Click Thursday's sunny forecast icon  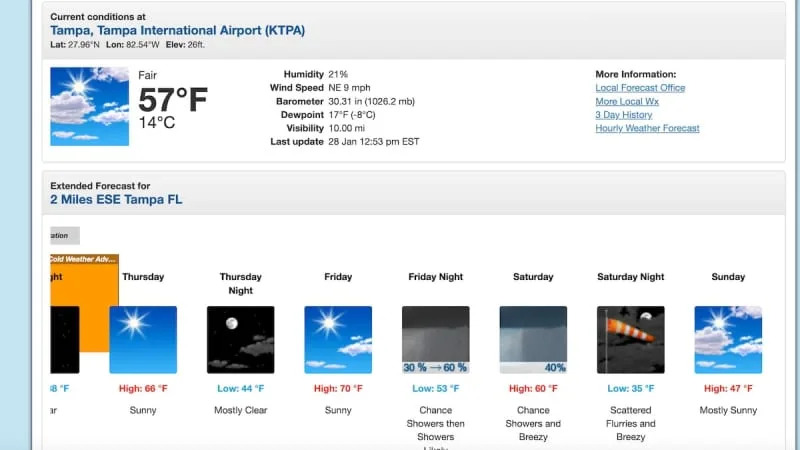pyautogui.click(x=143, y=340)
